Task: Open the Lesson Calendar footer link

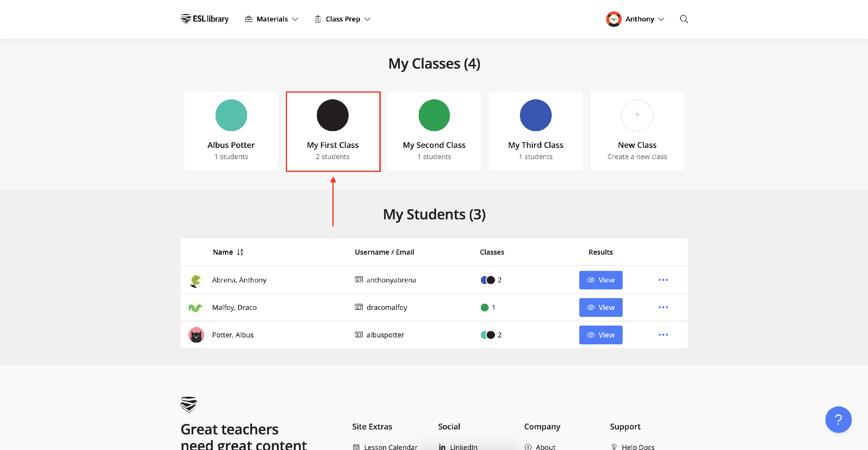Action: [390, 447]
